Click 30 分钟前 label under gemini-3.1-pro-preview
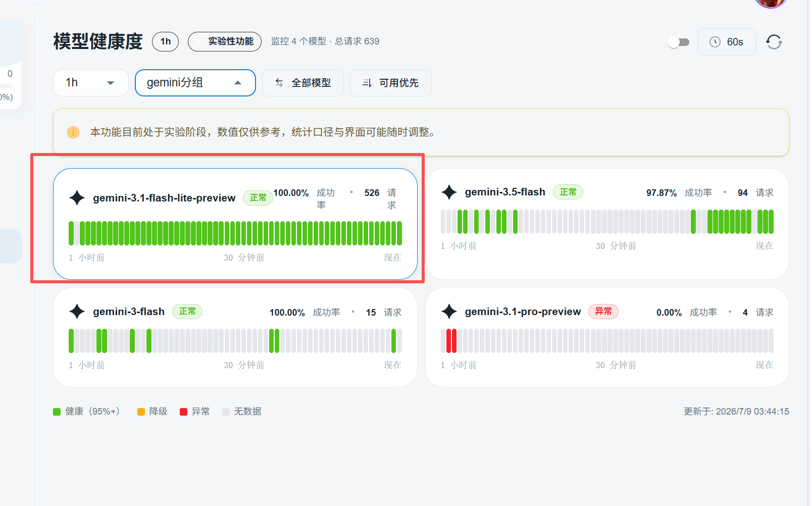This screenshot has height=506, width=812. click(616, 365)
